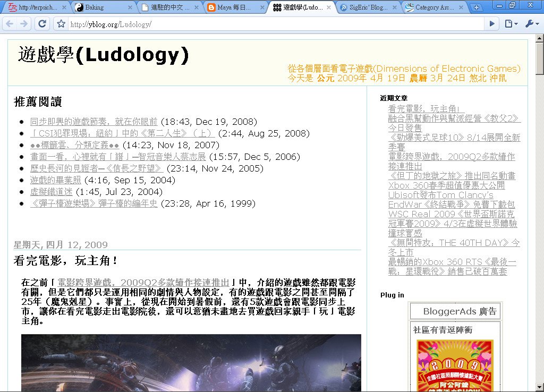The width and height of the screenshot is (544, 392).
Task: Close the terpsich tab
Action: tap(64, 7)
